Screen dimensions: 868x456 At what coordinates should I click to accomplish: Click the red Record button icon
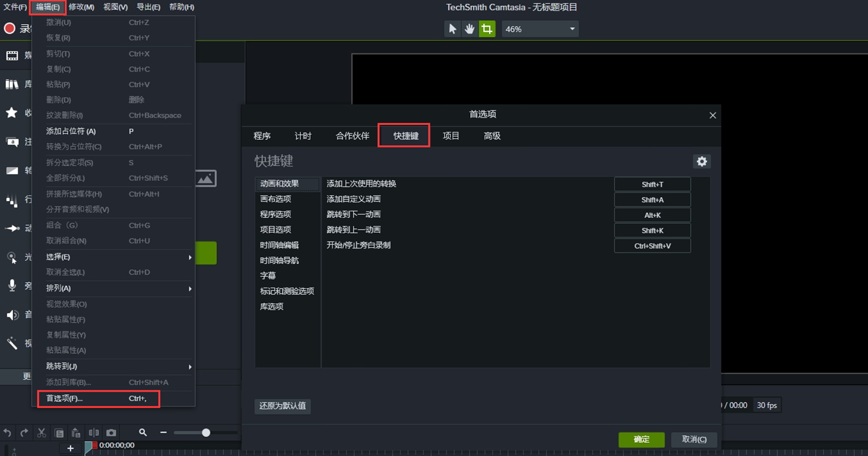pos(10,29)
